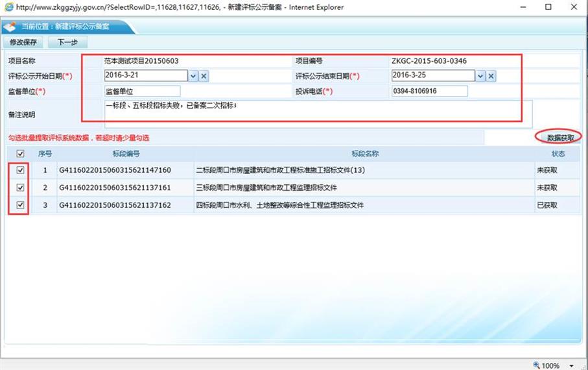Clear the evaluation end date with X

[491, 76]
